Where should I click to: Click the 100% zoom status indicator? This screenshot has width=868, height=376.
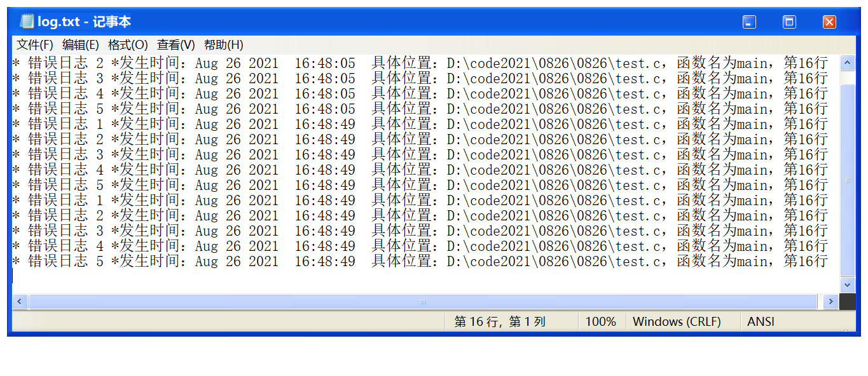(601, 322)
